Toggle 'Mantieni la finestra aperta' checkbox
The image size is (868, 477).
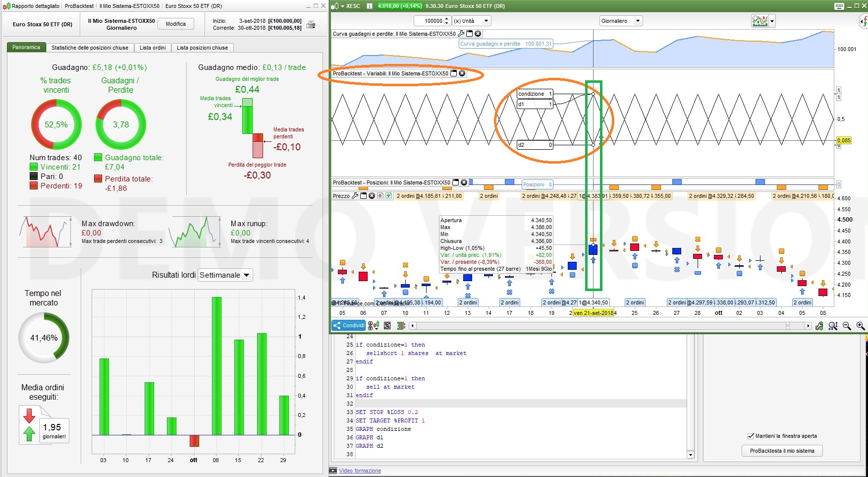click(x=751, y=436)
